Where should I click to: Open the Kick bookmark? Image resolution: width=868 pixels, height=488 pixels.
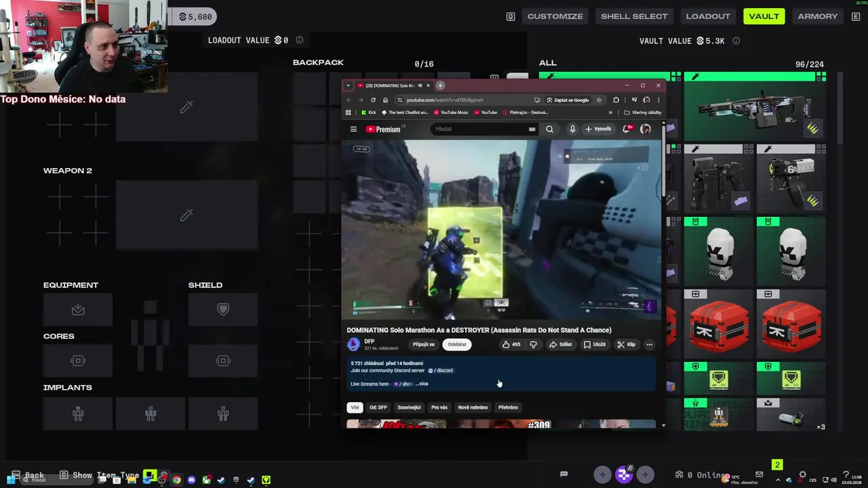pos(368,113)
